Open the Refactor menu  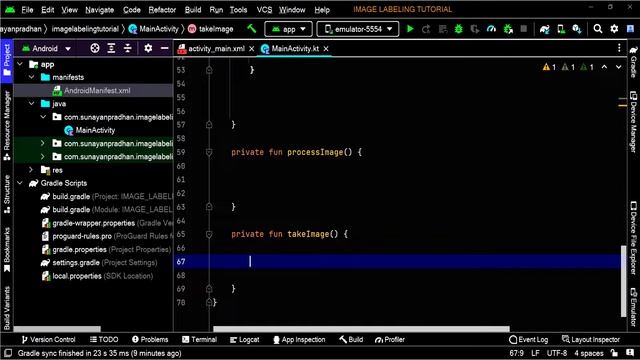click(x=162, y=9)
